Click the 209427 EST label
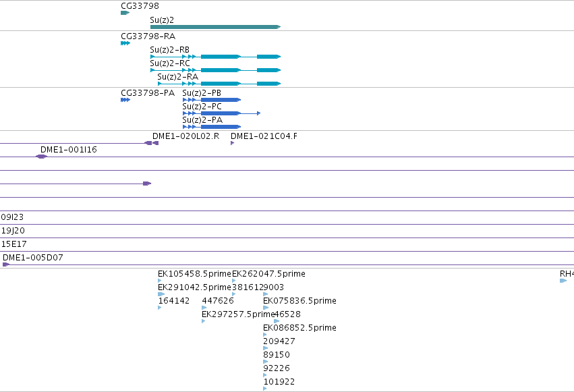This screenshot has width=574, height=392. click(279, 341)
